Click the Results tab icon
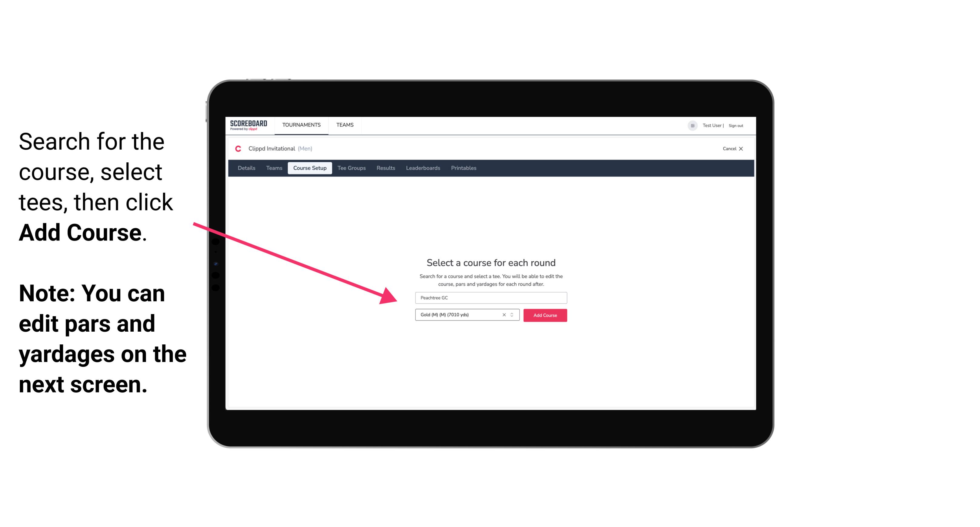 pos(385,168)
